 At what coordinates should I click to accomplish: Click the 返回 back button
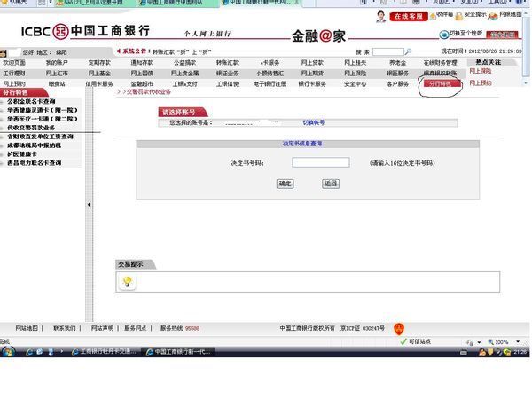(331, 184)
